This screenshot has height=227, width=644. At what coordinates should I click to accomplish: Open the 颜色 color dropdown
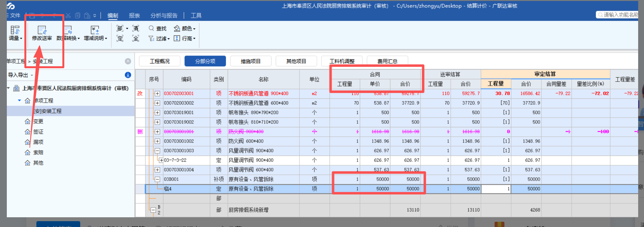click(x=185, y=29)
